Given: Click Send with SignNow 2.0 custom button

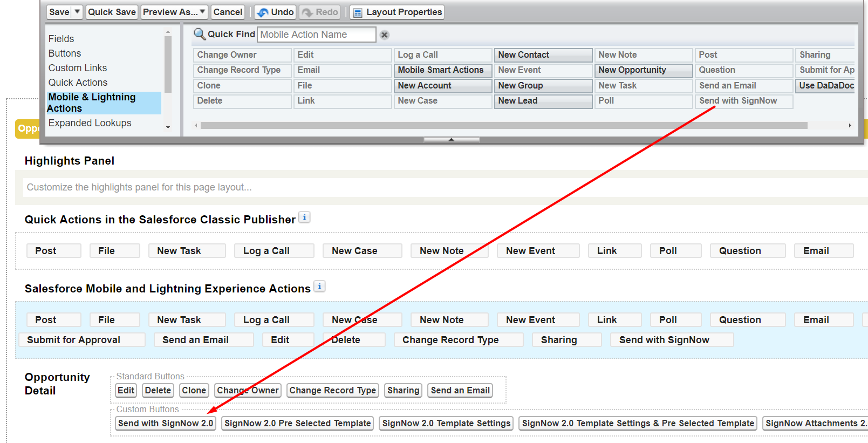Looking at the screenshot, I should [166, 424].
